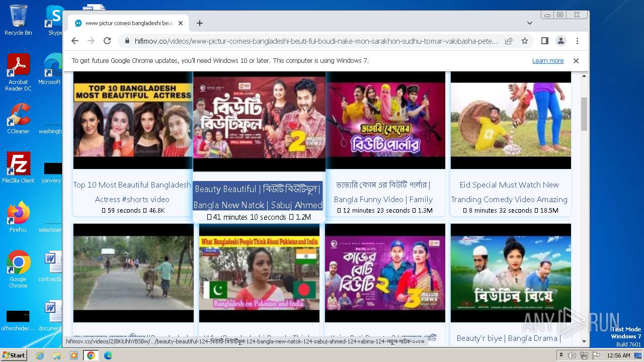Viewport: 644px width, 362px height.
Task: Open the Kajer Beti Beauty 2 thumbnail
Action: point(385,273)
